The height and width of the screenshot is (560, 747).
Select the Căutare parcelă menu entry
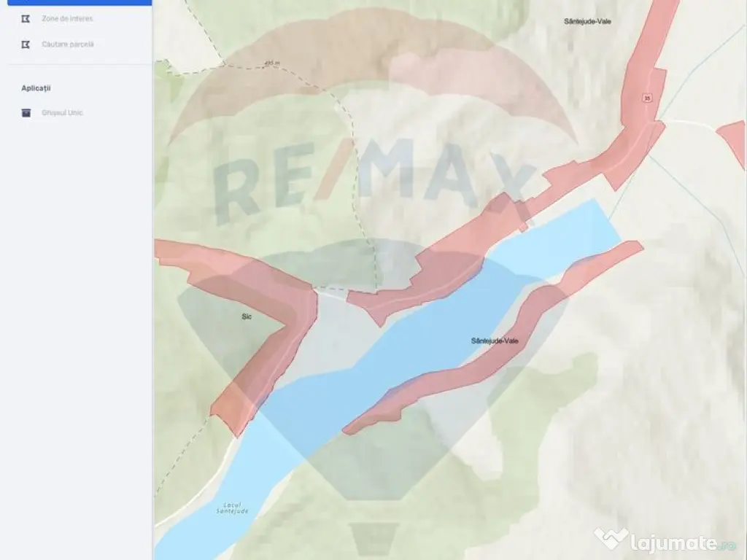[x=69, y=44]
